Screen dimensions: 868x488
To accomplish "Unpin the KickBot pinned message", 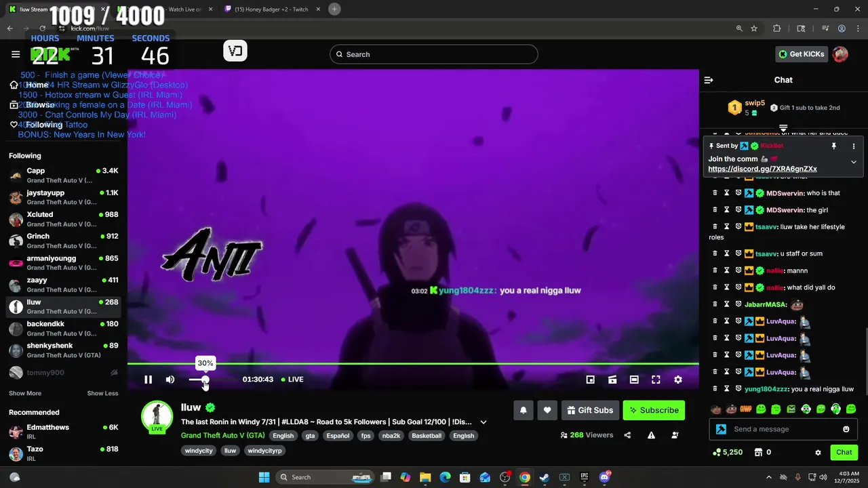I will 834,146.
